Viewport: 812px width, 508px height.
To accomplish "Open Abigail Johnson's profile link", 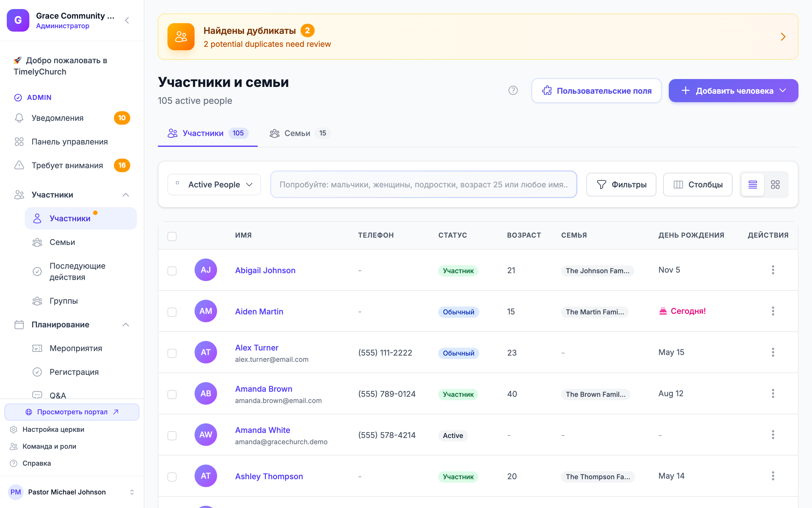I will pos(265,270).
